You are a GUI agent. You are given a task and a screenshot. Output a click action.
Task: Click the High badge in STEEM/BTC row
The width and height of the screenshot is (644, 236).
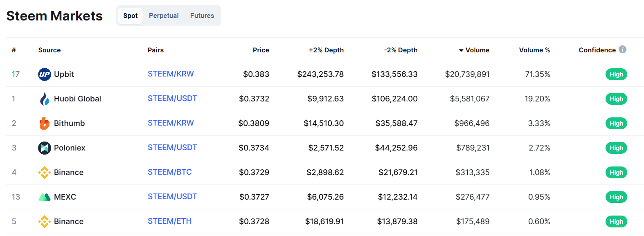616,173
